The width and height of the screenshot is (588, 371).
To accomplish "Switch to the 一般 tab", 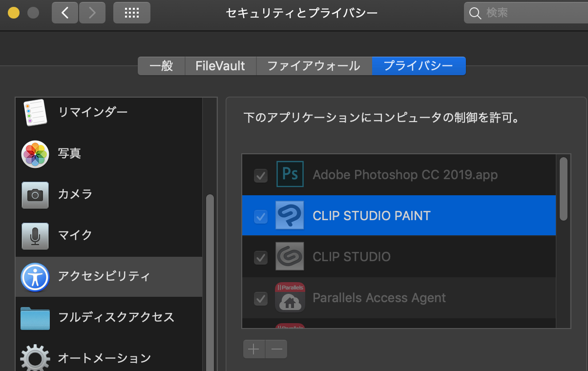I will (161, 66).
